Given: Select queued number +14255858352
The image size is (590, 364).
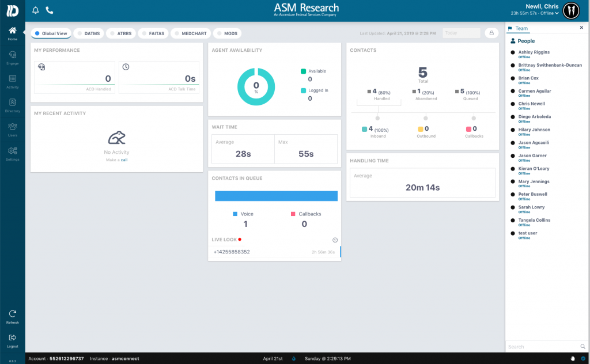Looking at the screenshot, I should point(232,252).
